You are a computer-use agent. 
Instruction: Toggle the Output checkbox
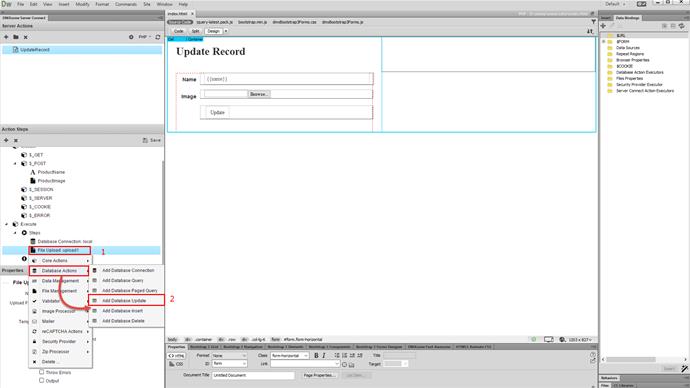[x=41, y=381]
